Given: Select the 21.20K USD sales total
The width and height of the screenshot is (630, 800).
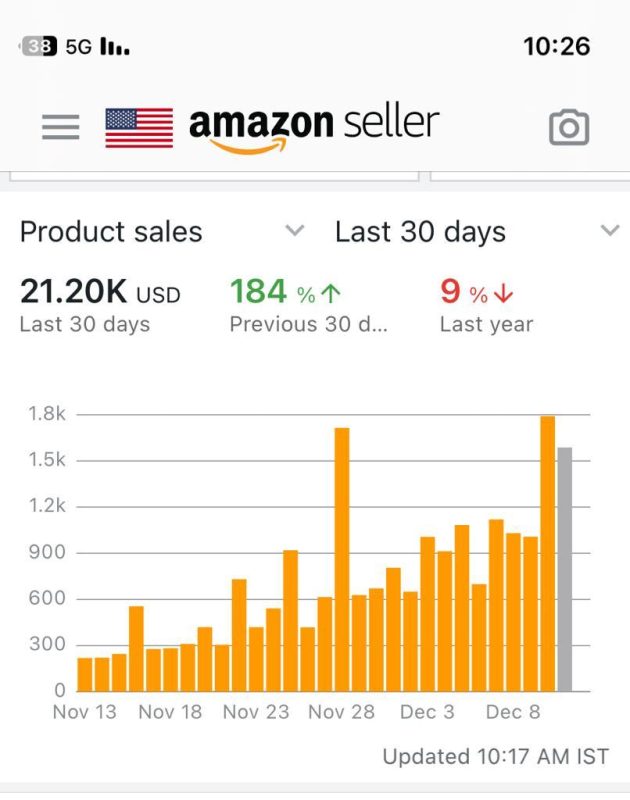Looking at the screenshot, I should [100, 292].
